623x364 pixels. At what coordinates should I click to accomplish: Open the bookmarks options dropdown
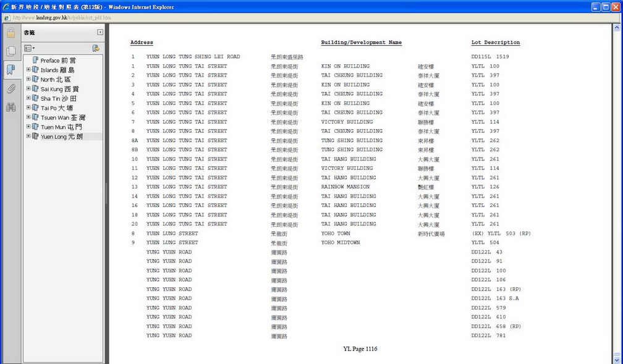(x=29, y=48)
